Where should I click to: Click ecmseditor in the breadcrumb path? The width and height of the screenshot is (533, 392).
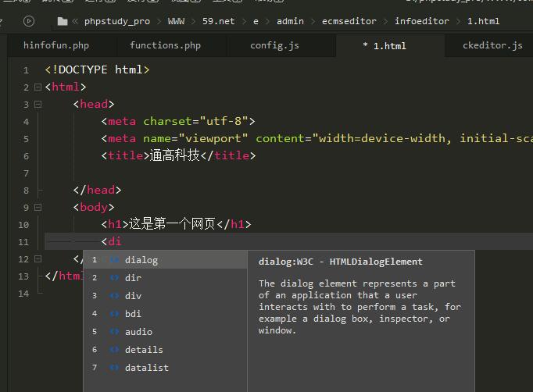349,21
